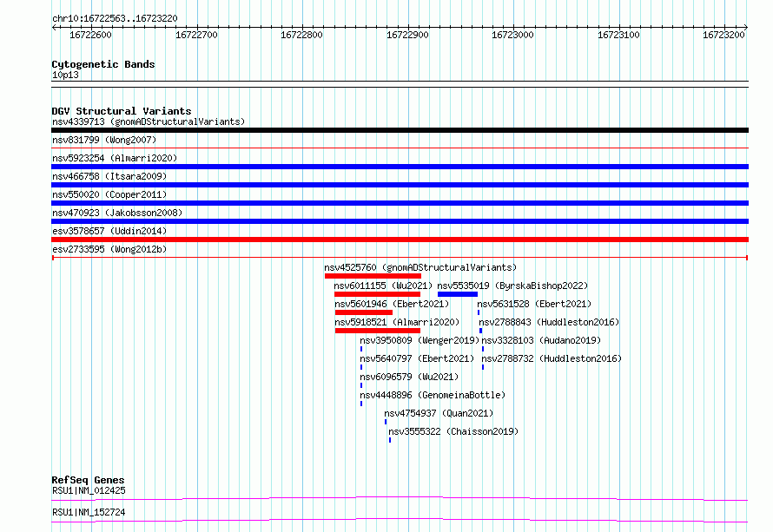Open variant esv2733595 (Wong2012b)
The height and width of the screenshot is (532, 773).
pos(109,249)
